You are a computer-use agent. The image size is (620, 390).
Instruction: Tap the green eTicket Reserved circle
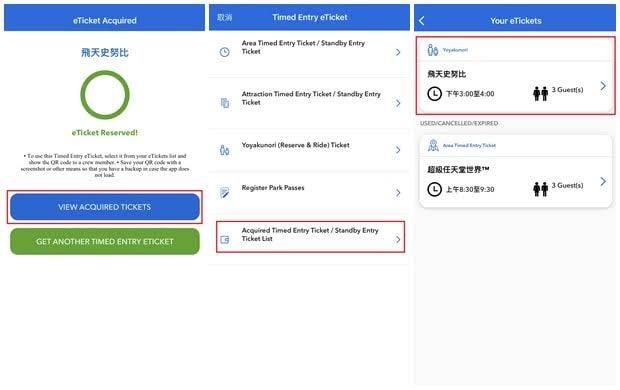click(x=105, y=95)
